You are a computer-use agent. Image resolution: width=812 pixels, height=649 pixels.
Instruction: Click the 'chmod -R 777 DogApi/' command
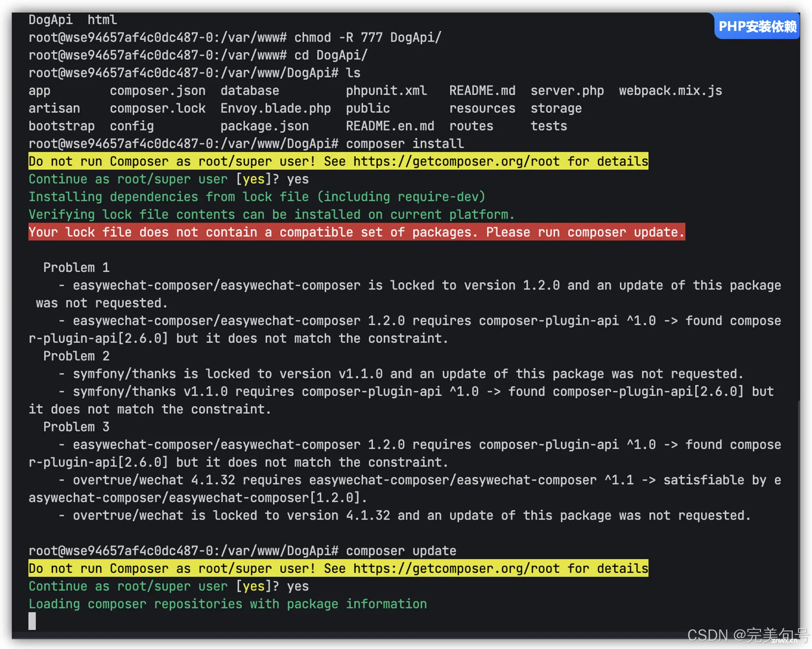pyautogui.click(x=368, y=38)
